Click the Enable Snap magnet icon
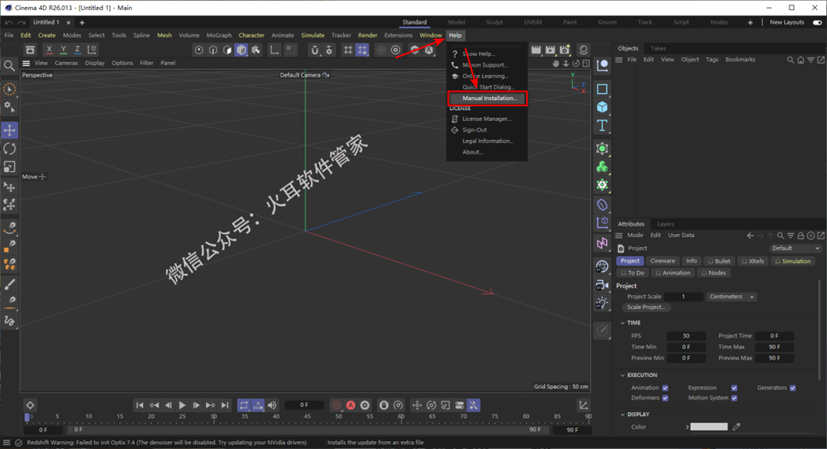The image size is (827, 449). (x=315, y=50)
